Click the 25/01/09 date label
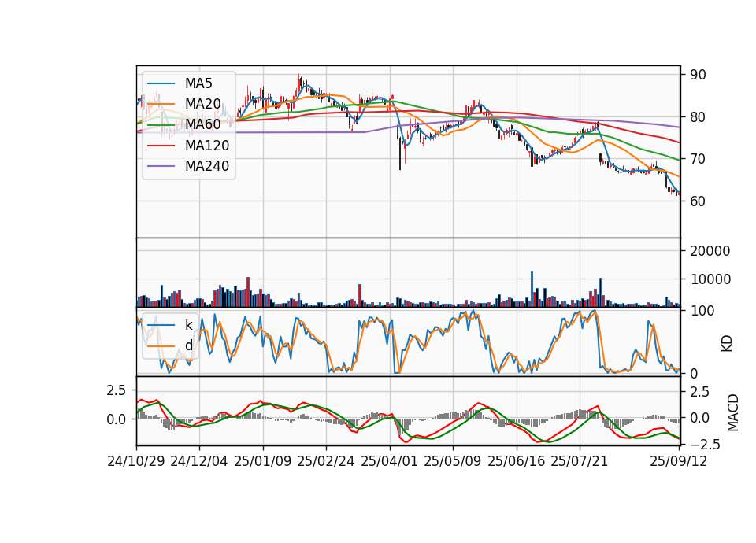 263,461
